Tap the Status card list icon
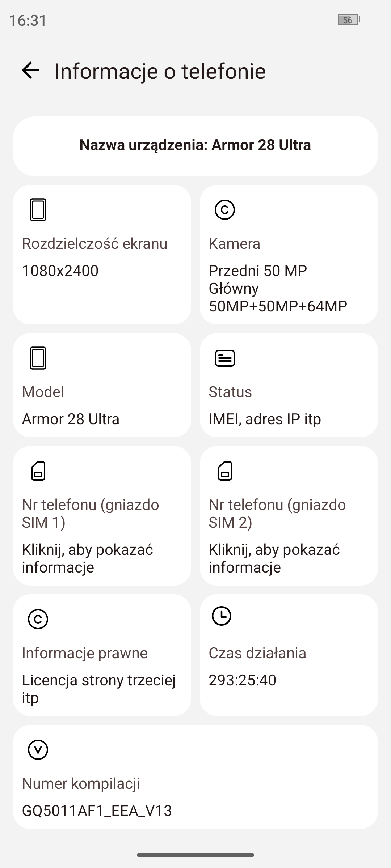Viewport: 391px width, 868px height. tap(225, 358)
